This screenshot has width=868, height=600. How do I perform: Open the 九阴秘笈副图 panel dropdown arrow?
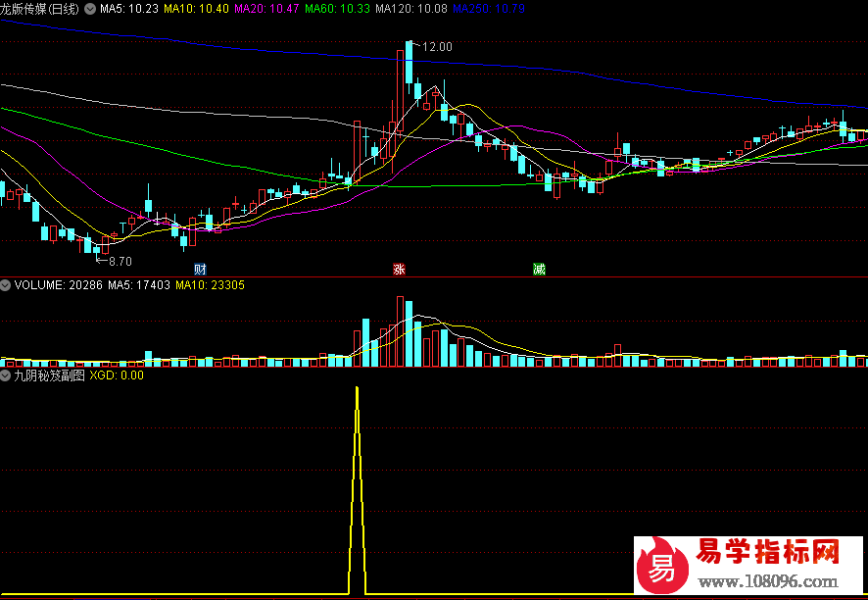click(6, 375)
